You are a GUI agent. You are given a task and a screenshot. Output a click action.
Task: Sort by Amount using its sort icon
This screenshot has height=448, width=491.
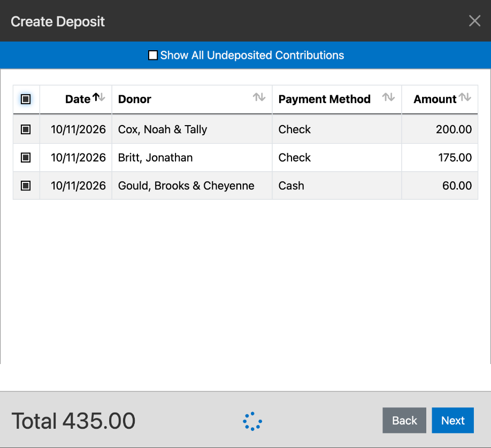(465, 97)
